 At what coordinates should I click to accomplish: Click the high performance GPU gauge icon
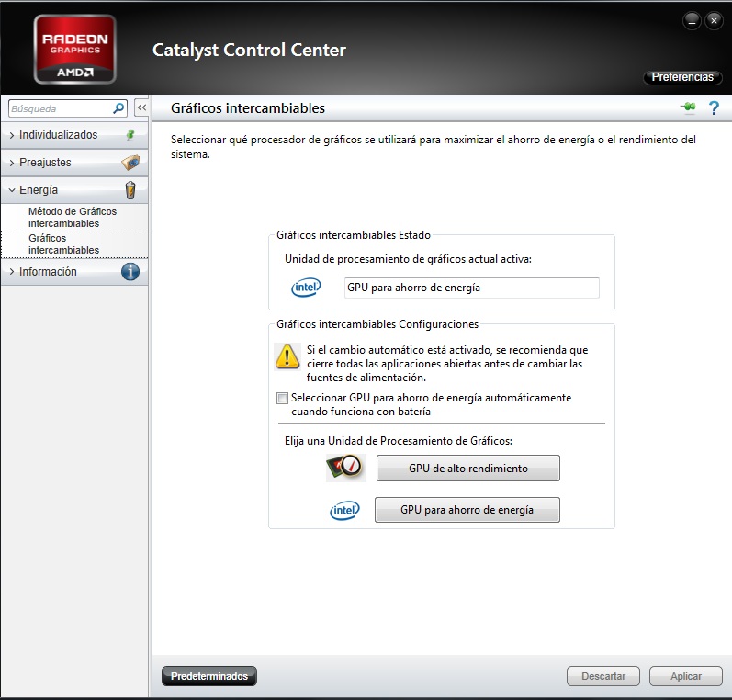pyautogui.click(x=346, y=468)
